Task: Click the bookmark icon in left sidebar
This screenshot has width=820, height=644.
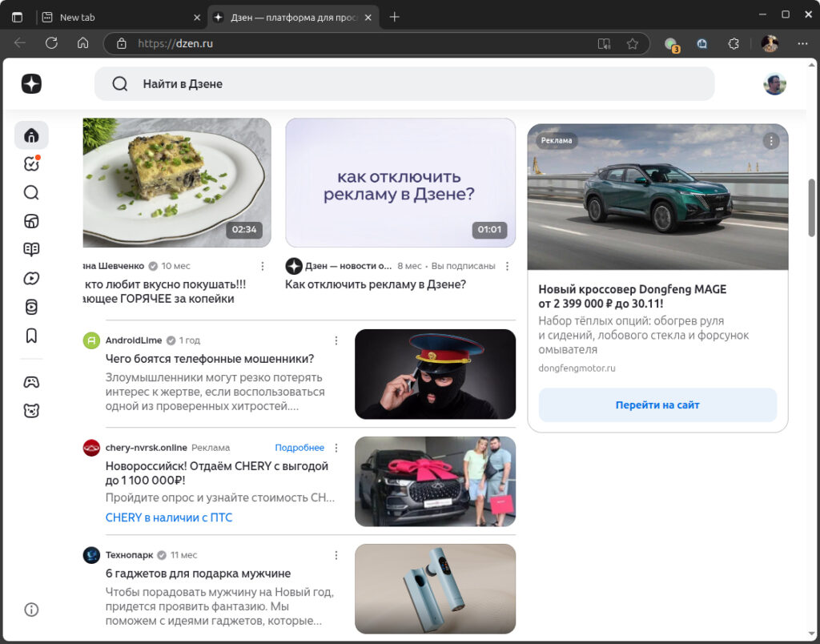Action: [x=31, y=336]
